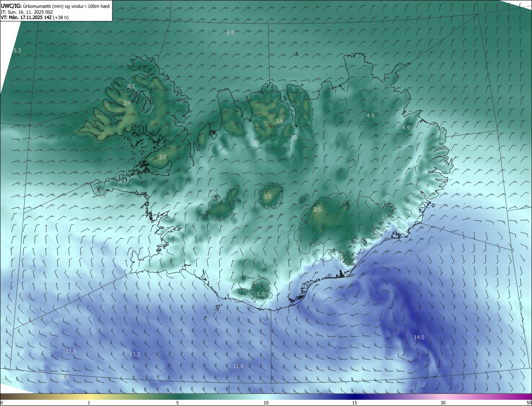Click the precipitable water color scale bar
This screenshot has height=406, width=532.
coord(266,396)
